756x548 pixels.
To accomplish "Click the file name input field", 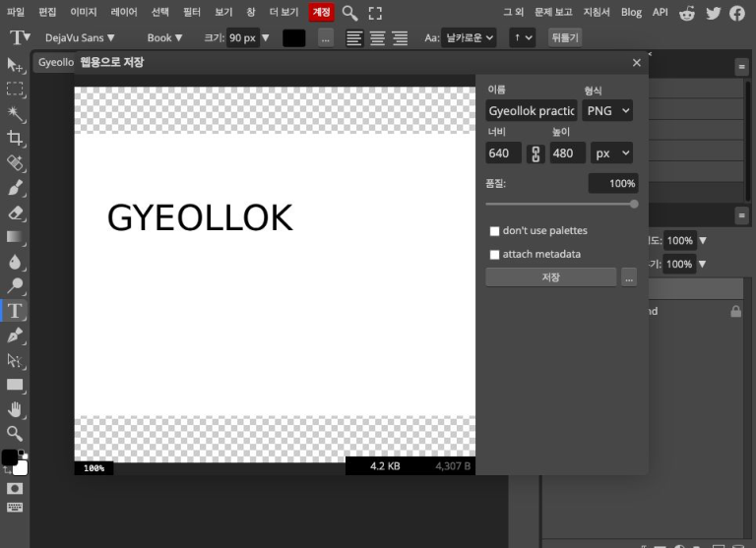I will 532,111.
